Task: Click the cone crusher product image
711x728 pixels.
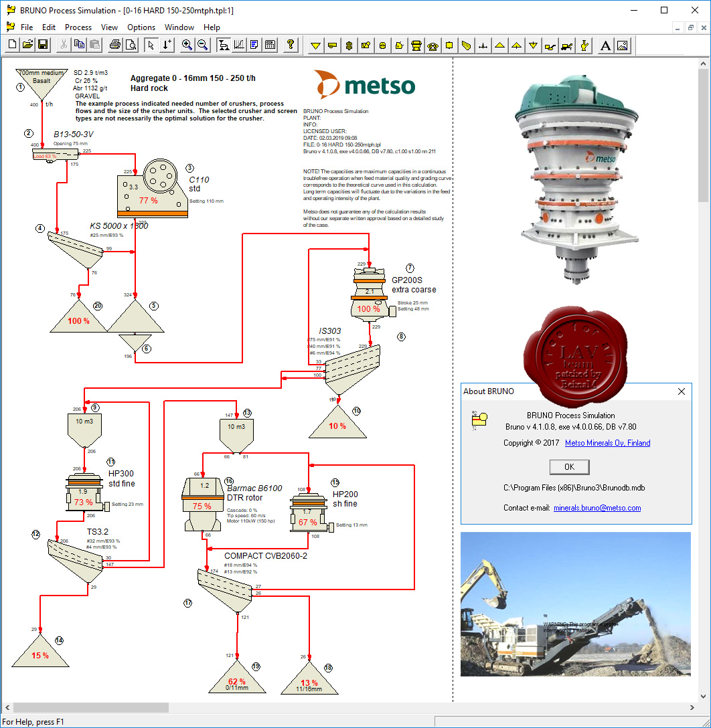Action: [x=576, y=179]
